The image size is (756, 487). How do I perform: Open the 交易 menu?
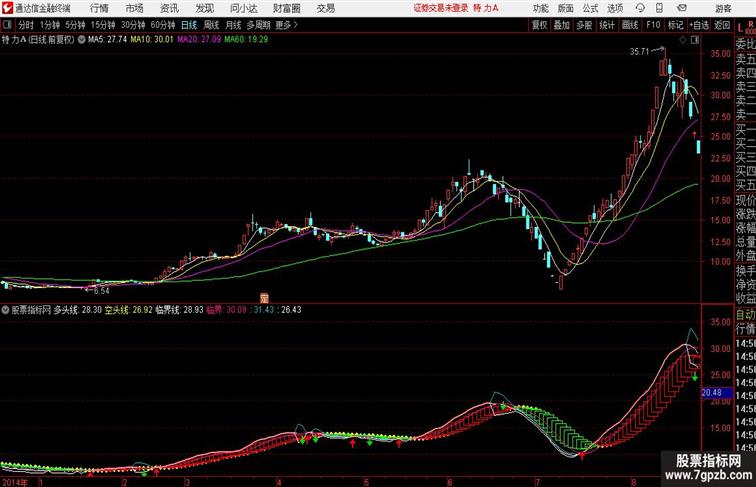[x=325, y=8]
